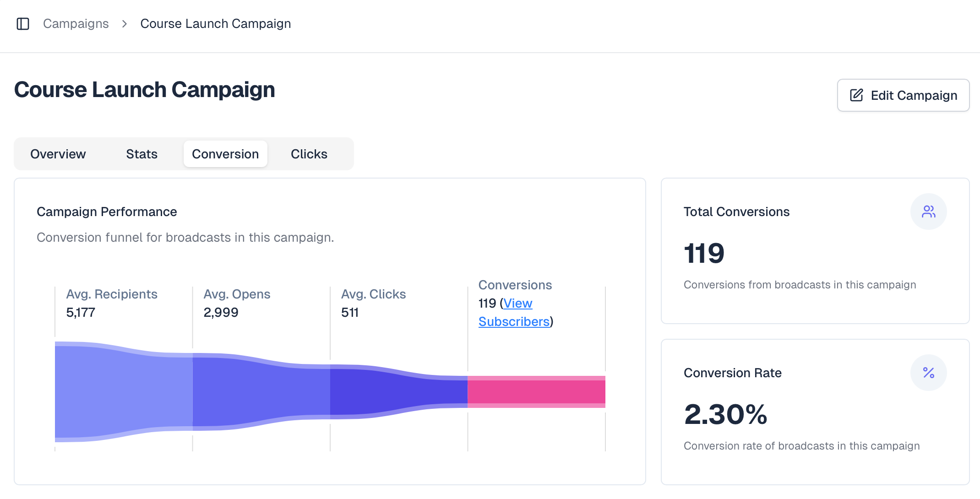Click the Avg. Recipients funnel segment
This screenshot has width=980, height=499.
coord(124,392)
